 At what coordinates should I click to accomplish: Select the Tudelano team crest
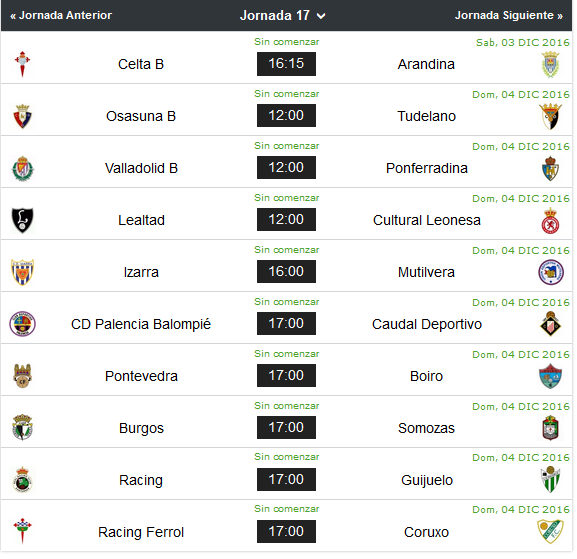(550, 117)
